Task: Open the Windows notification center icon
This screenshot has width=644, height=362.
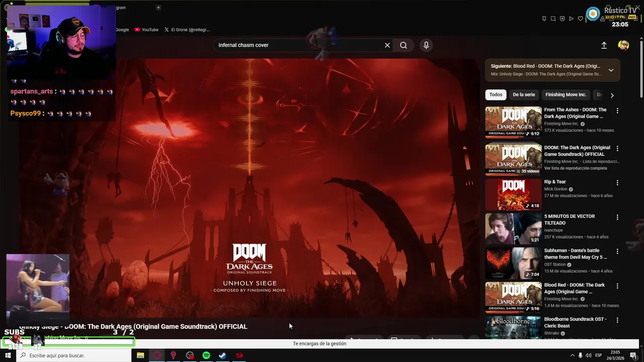Action: (x=633, y=355)
